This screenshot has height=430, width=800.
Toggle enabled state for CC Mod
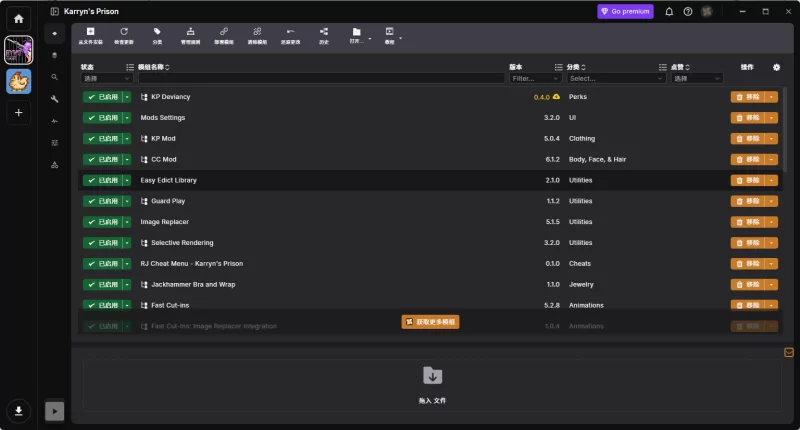(x=103, y=160)
